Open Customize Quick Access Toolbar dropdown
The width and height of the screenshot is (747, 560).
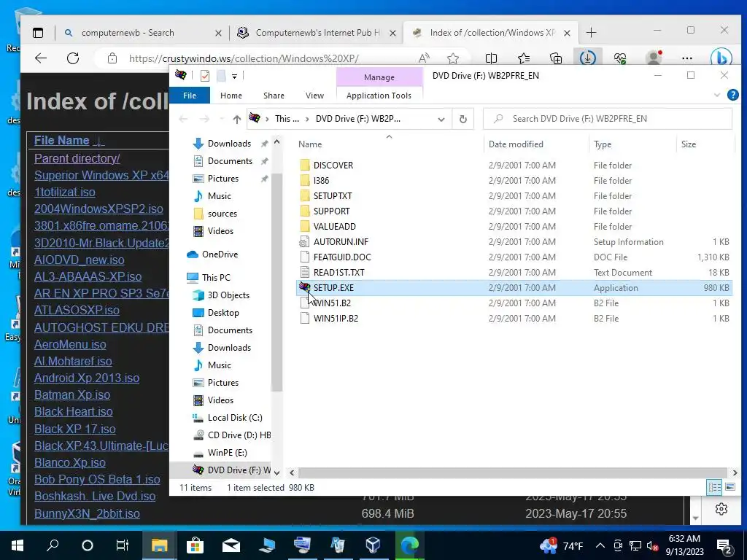tap(234, 76)
